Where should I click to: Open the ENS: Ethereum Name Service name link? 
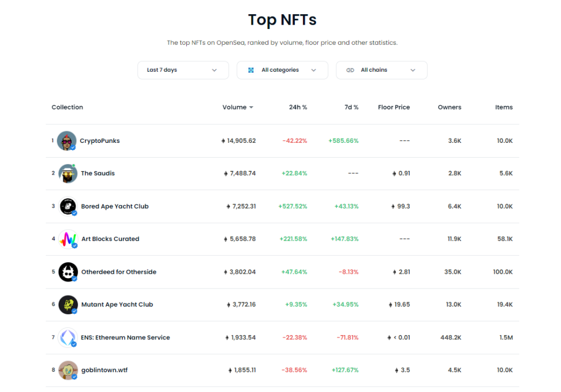[x=125, y=338]
